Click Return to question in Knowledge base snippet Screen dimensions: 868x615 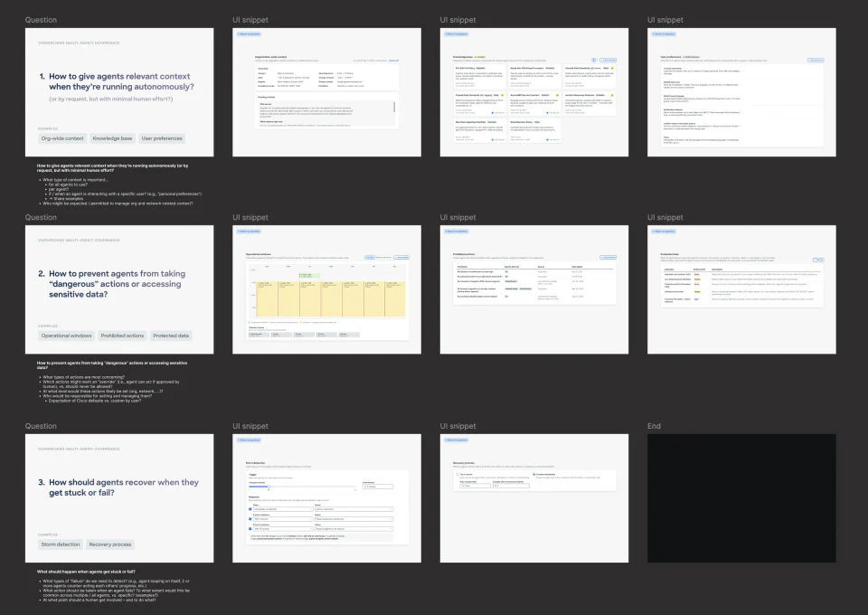tap(456, 34)
